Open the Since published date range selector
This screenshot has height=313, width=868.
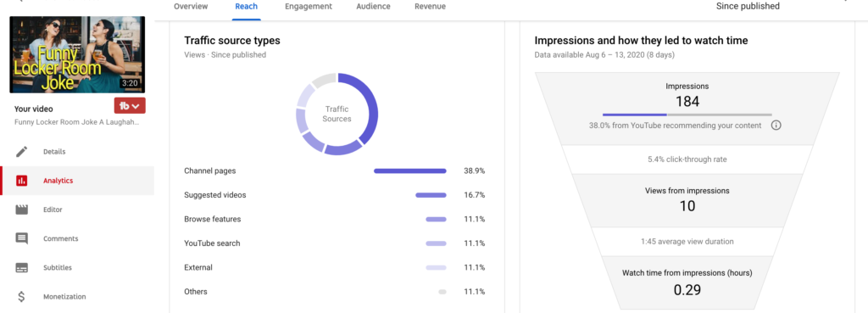pos(748,6)
